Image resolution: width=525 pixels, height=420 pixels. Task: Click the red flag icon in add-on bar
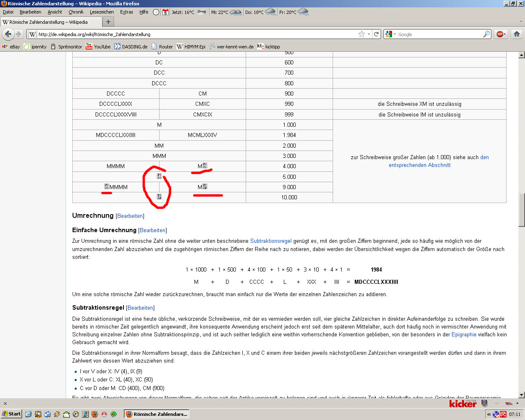tap(509, 404)
